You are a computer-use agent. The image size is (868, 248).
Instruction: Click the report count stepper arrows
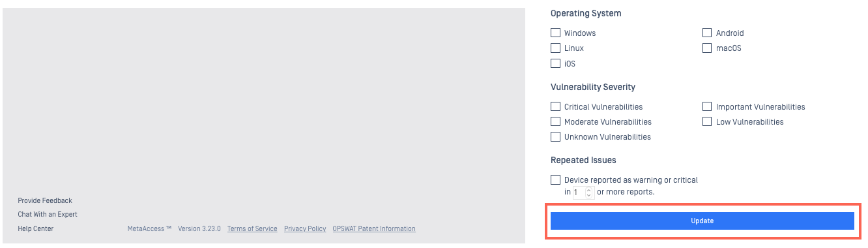pyautogui.click(x=589, y=193)
